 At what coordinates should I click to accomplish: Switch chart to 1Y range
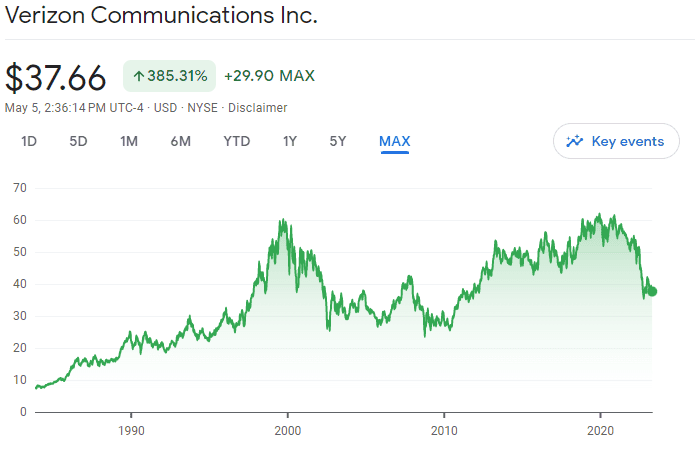pos(289,141)
